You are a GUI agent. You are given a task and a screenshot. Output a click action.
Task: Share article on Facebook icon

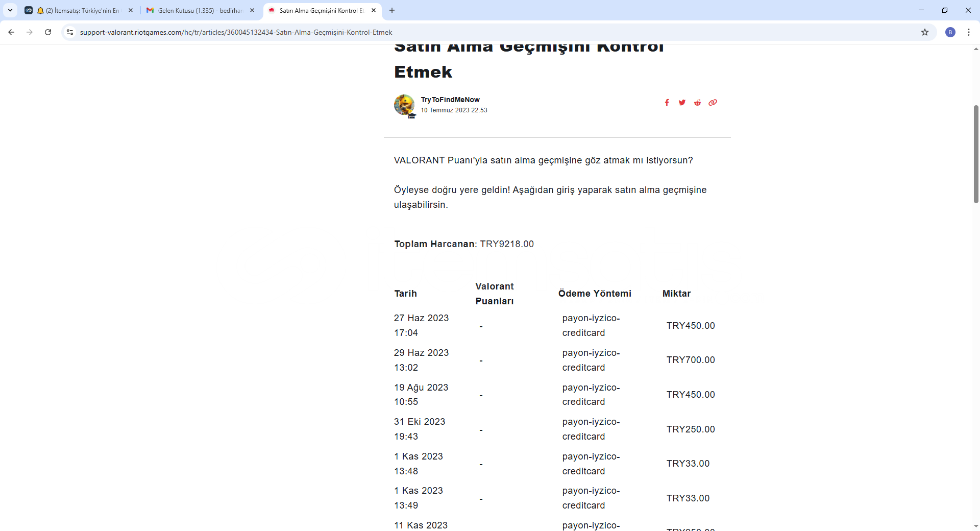[x=667, y=103]
